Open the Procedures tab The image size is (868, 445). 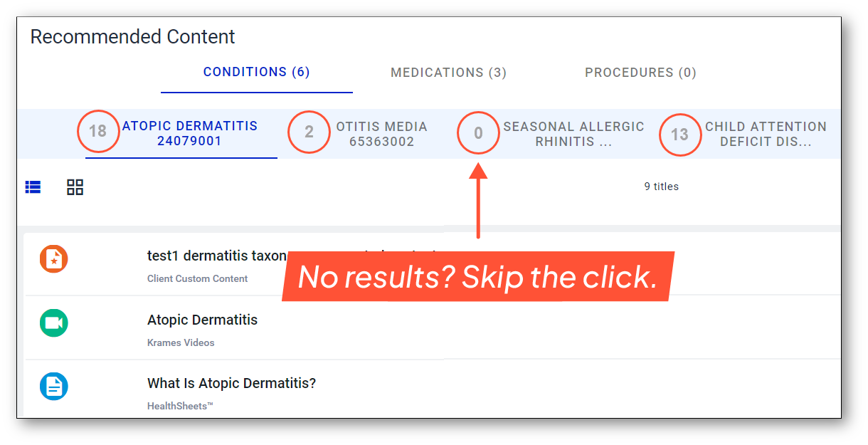(640, 72)
